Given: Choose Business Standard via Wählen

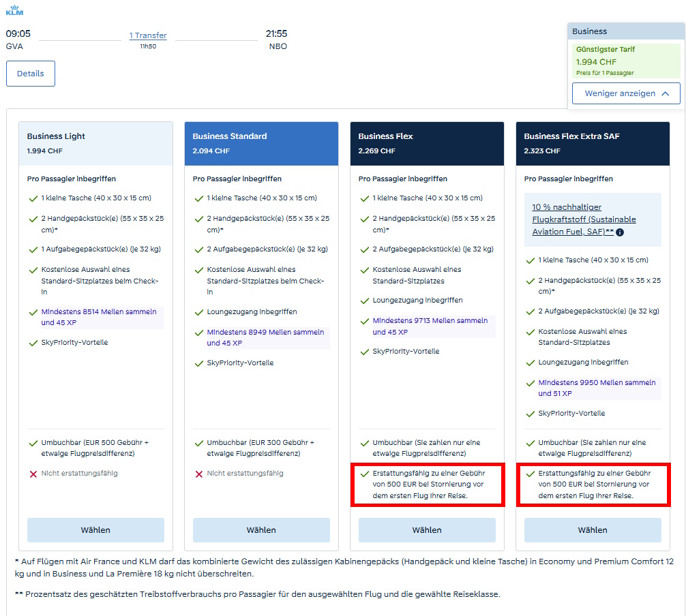Looking at the screenshot, I should (x=261, y=530).
